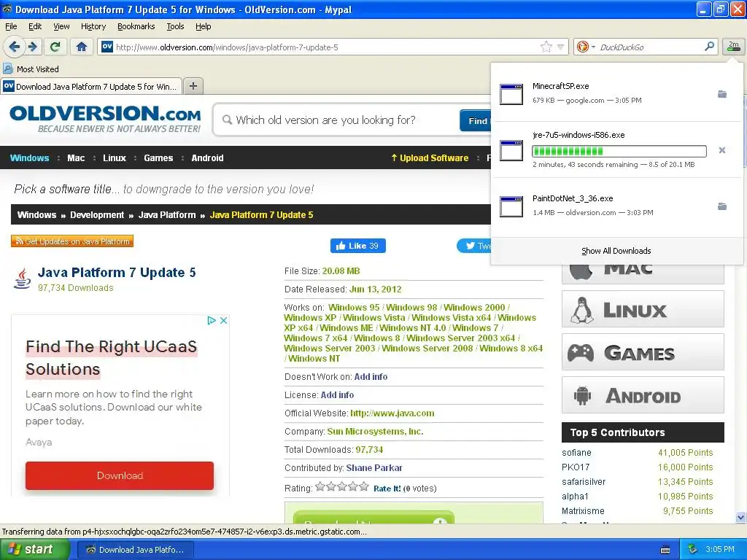Image resolution: width=747 pixels, height=560 pixels.
Task: Close the UCaaS ad with X icon
Action: coord(223,321)
